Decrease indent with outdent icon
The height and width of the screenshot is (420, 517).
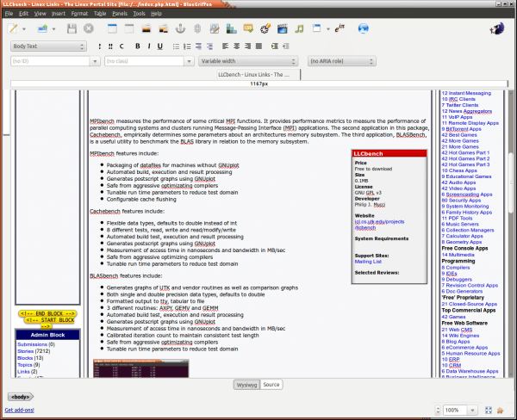click(286, 46)
